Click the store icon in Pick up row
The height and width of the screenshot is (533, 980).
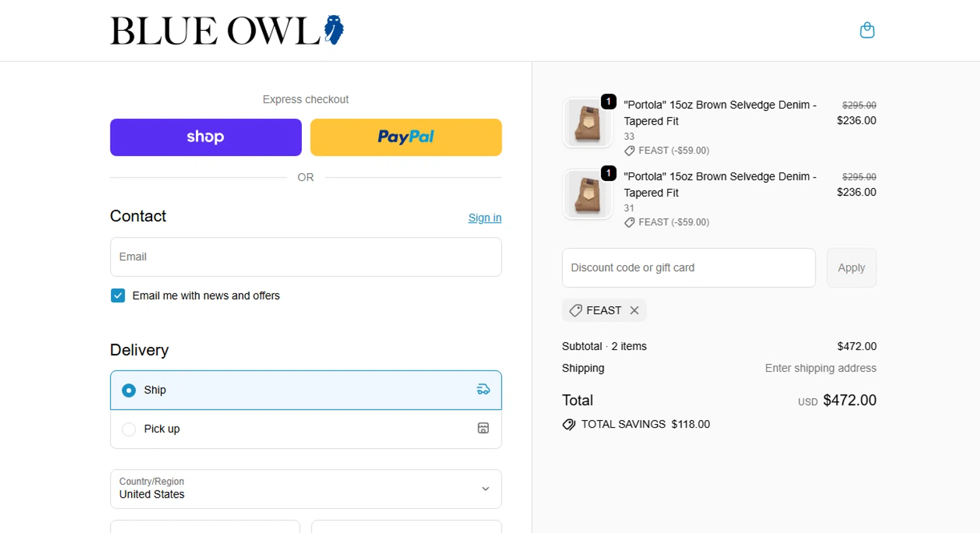(x=483, y=428)
